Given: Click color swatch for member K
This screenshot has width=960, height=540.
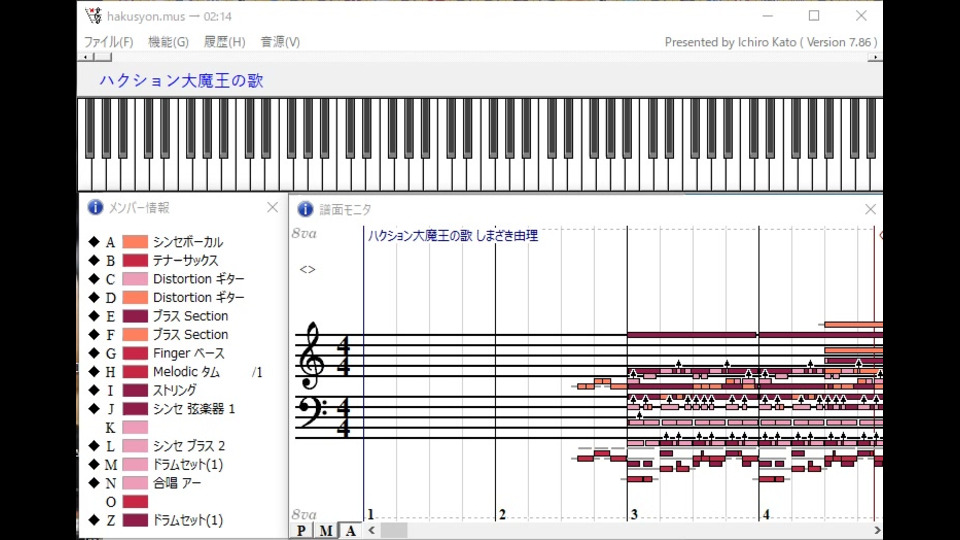Looking at the screenshot, I should (x=135, y=427).
